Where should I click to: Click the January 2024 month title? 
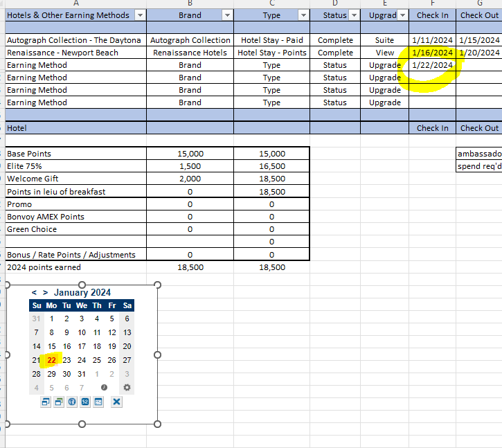click(82, 292)
